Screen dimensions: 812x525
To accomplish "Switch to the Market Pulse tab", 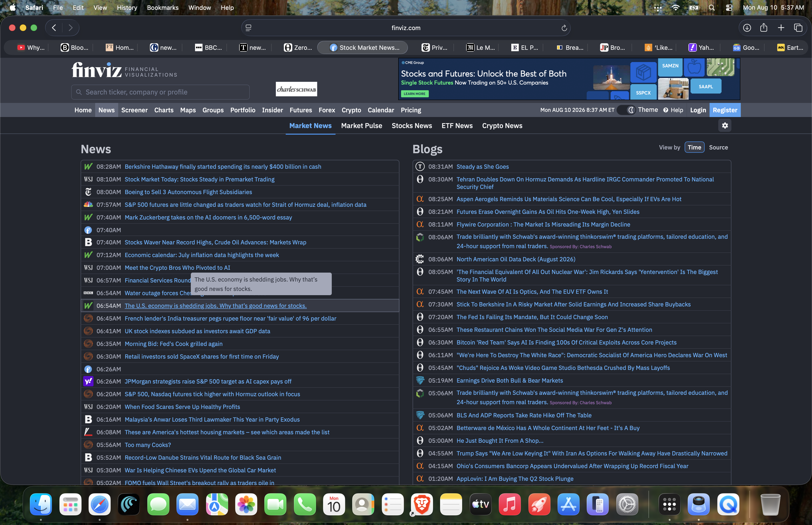I will 362,126.
